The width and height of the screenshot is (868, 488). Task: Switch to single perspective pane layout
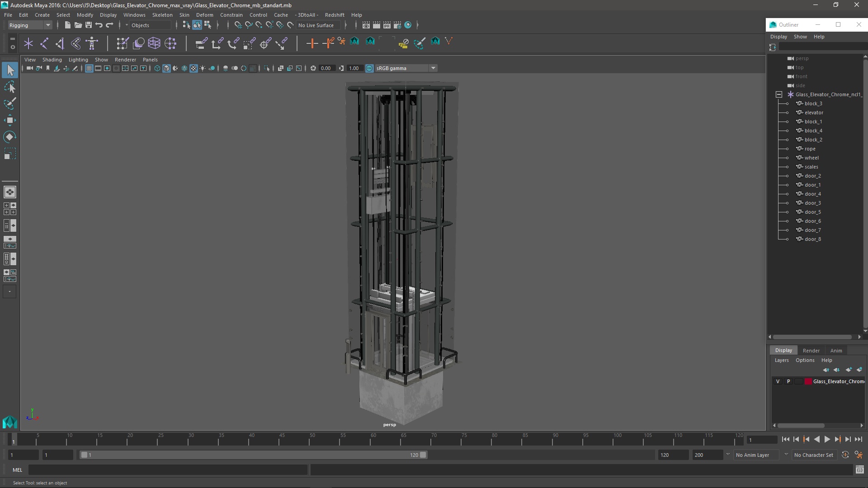pyautogui.click(x=10, y=192)
